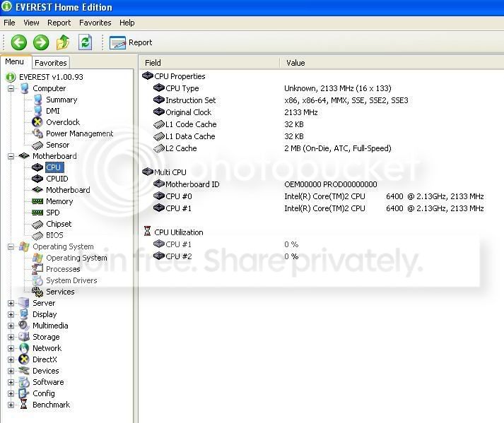Expand the Network tree node

tap(11, 348)
